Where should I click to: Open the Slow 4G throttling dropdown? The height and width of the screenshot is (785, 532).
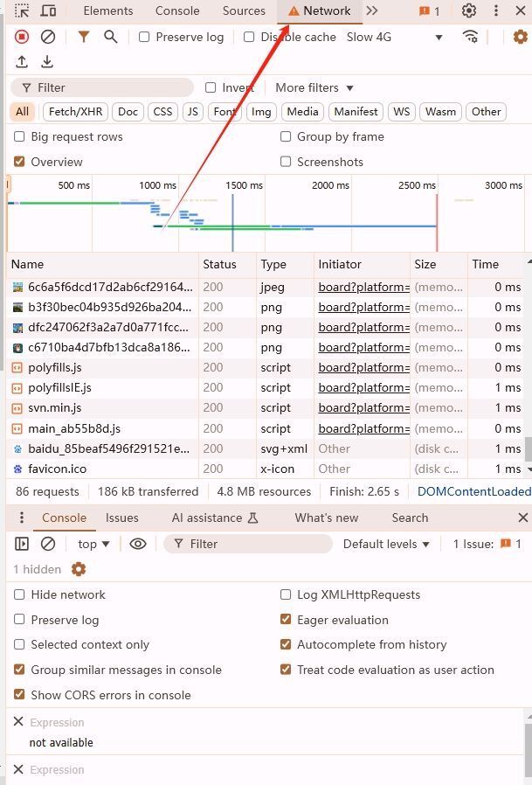(394, 38)
